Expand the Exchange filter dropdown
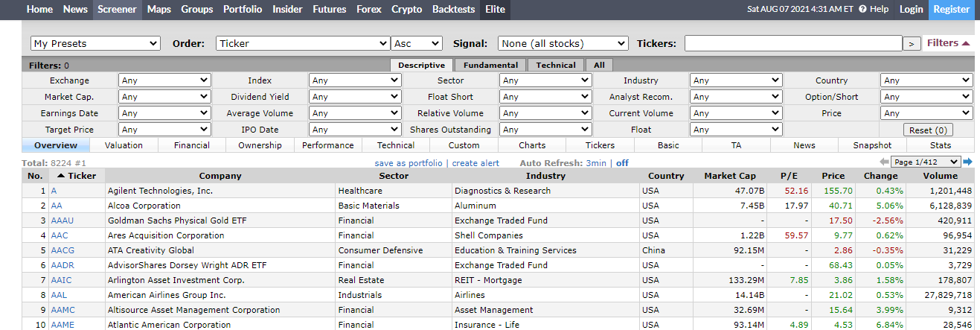The height and width of the screenshot is (330, 980). (x=164, y=80)
